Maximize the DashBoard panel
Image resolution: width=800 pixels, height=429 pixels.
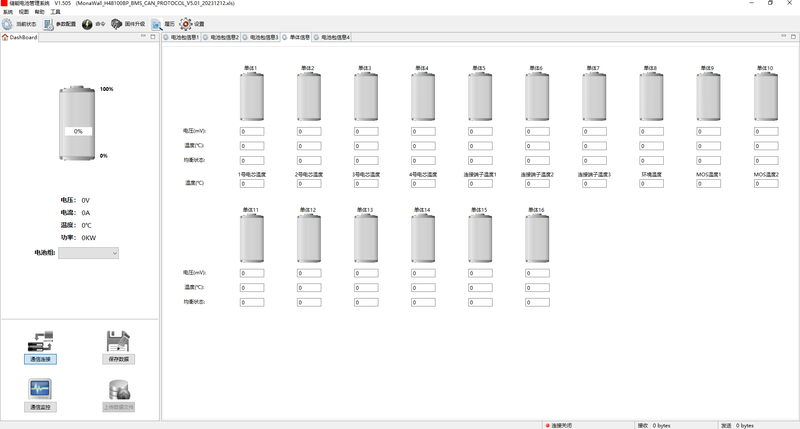pyautogui.click(x=152, y=37)
